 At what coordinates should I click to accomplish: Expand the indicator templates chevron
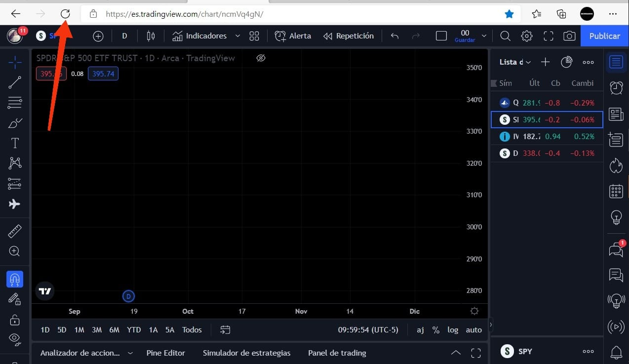237,36
